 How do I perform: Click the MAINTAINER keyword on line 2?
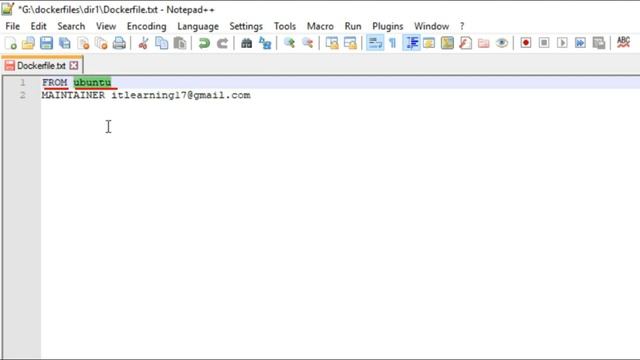(x=73, y=95)
